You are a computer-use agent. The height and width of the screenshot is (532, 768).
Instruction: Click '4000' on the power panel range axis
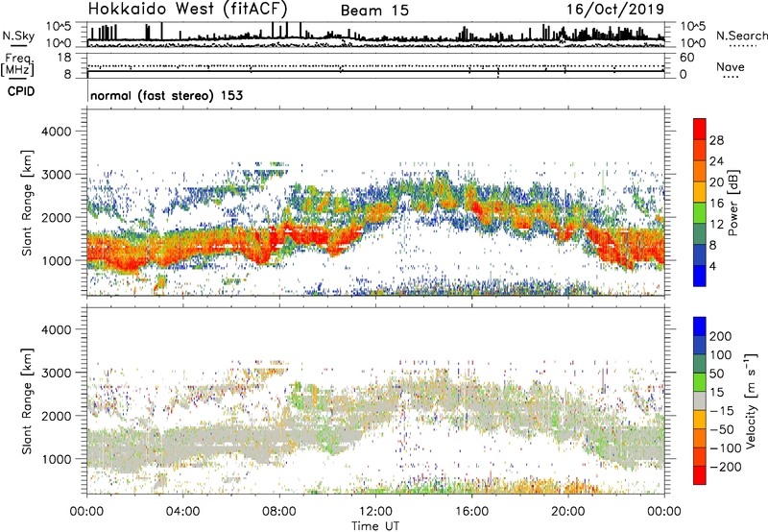(57, 132)
